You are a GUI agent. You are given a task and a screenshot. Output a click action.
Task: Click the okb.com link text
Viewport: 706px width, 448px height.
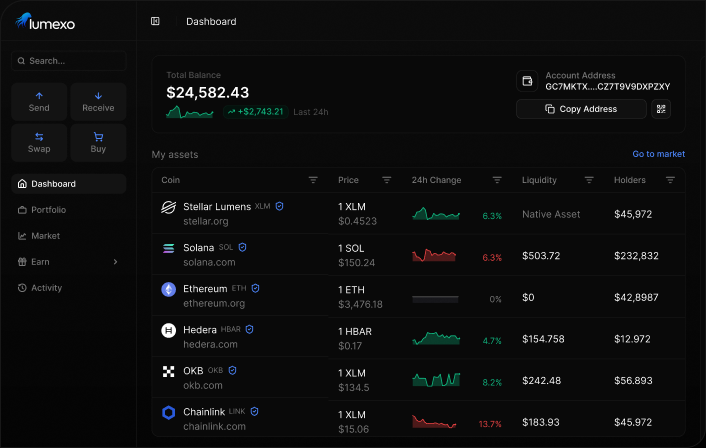coord(203,385)
